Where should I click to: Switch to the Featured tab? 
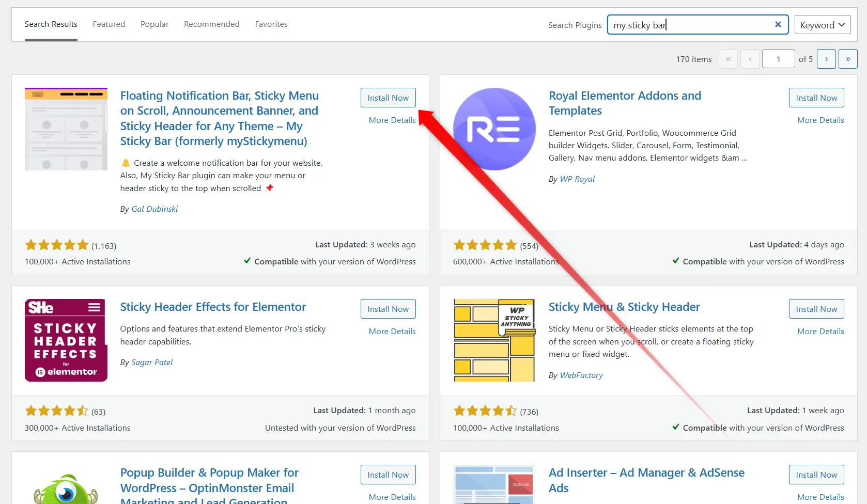109,24
